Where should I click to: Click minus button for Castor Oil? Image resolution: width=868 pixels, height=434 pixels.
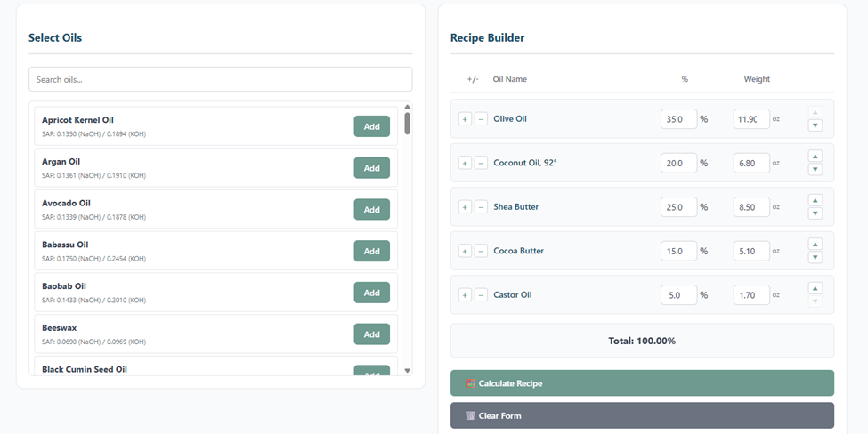tap(481, 295)
